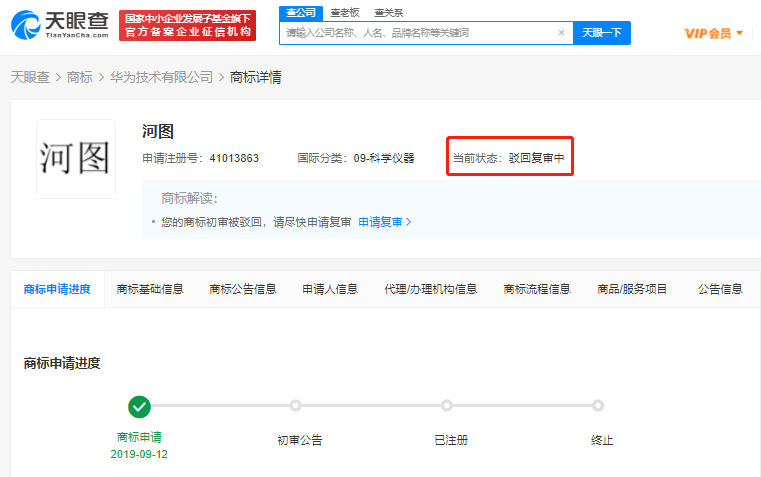Switch to the 申请人信息 tab
761x477 pixels.
coord(330,289)
